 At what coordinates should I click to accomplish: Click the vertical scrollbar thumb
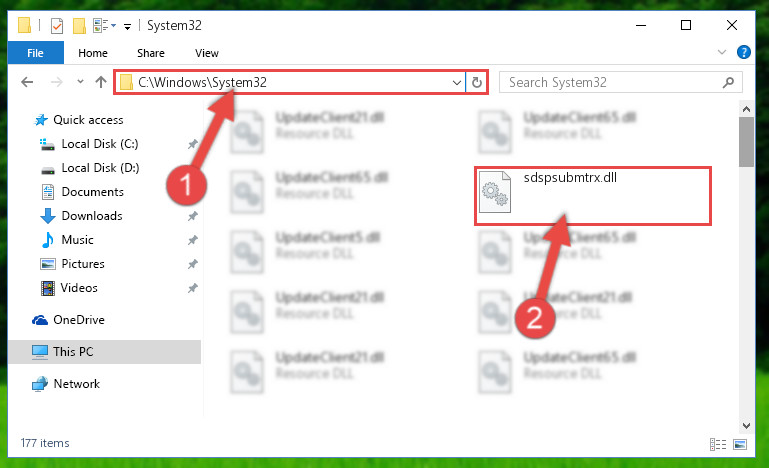point(746,142)
